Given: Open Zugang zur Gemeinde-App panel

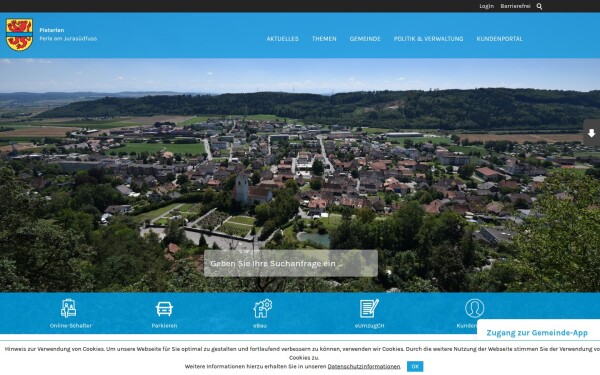Looking at the screenshot, I should [537, 333].
